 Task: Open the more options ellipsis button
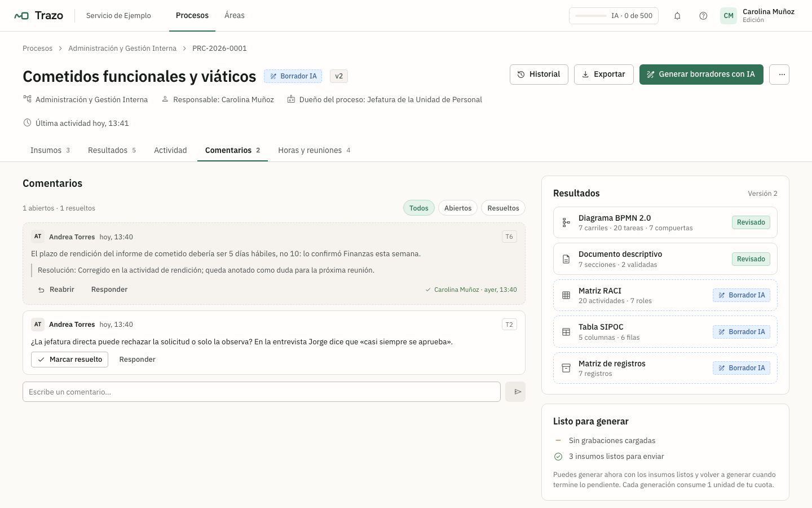(779, 75)
